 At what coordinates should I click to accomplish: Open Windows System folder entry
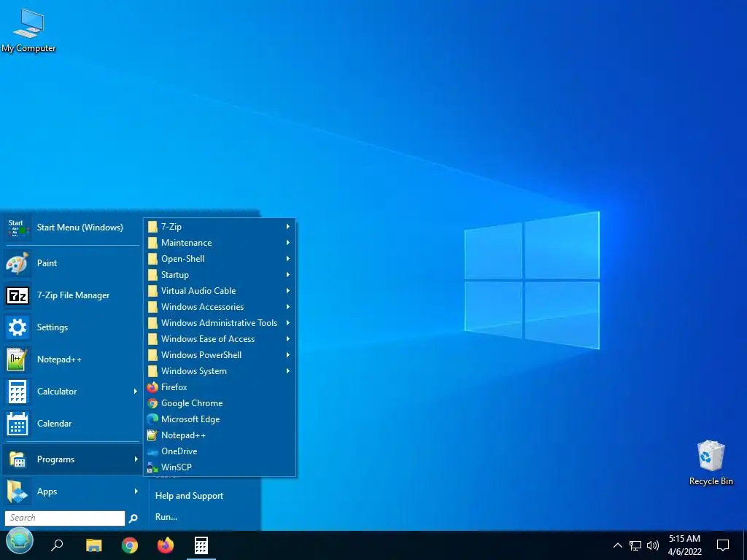point(220,371)
